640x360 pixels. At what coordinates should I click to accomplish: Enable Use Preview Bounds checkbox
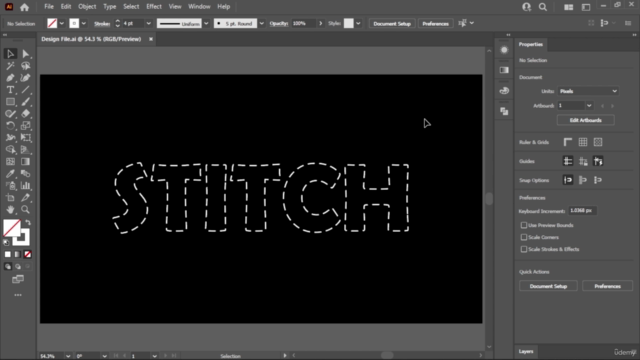click(524, 225)
